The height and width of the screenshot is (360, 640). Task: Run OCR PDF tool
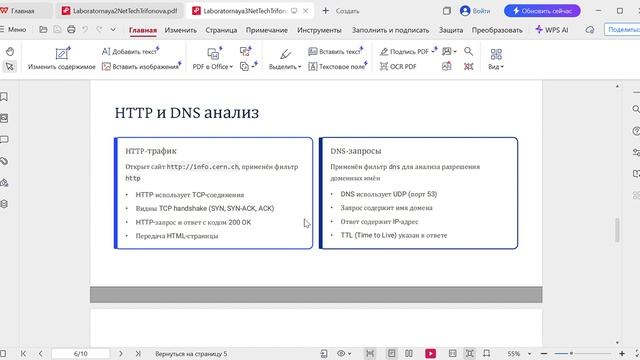[398, 66]
